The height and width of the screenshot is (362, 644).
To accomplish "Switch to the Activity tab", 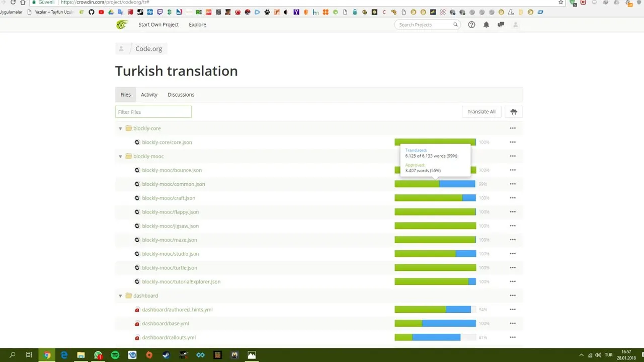I will point(149,95).
